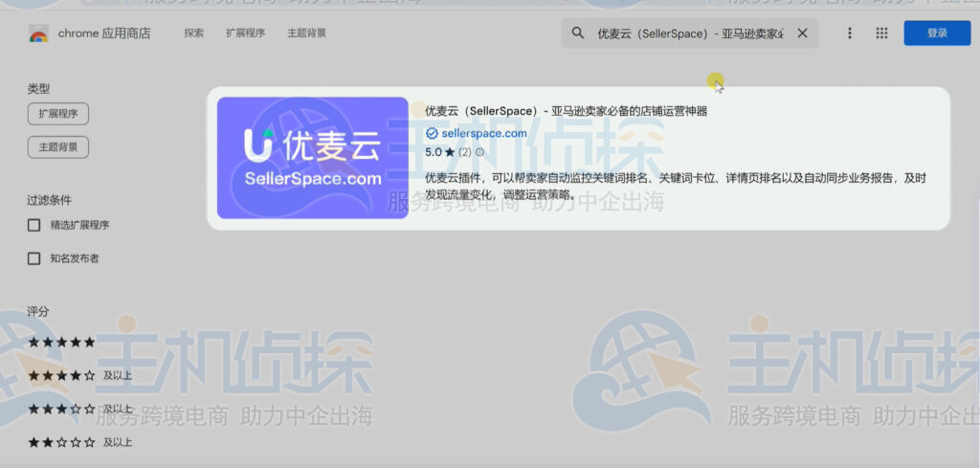
Task: Select the 扩展程序 type filter chip
Action: [x=58, y=114]
